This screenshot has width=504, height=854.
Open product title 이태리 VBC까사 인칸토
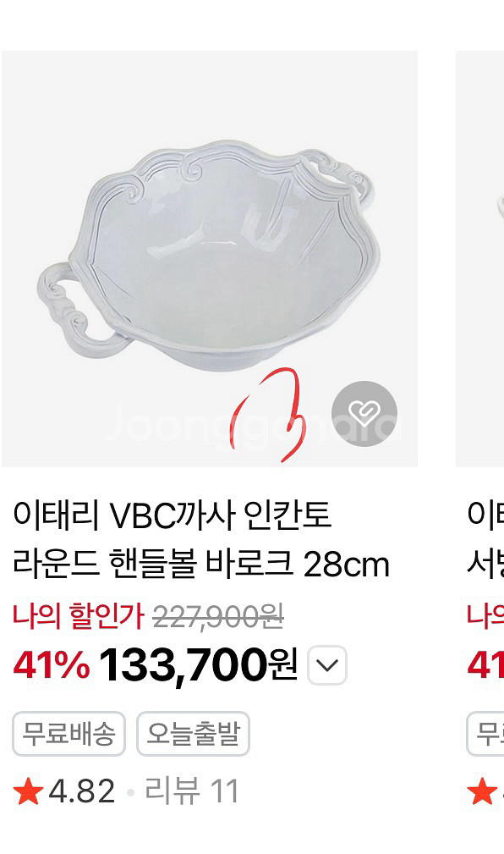click(x=172, y=515)
